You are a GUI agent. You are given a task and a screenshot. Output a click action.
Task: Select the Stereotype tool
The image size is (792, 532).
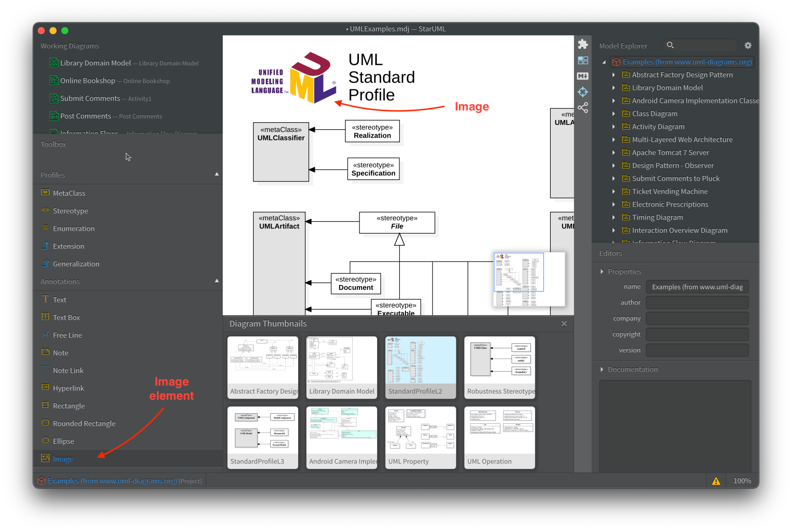click(71, 210)
